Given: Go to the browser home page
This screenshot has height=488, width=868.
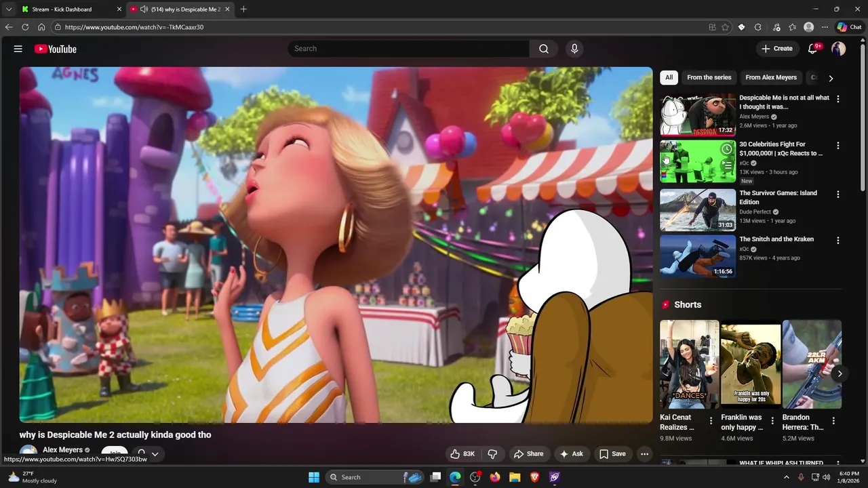Looking at the screenshot, I should pyautogui.click(x=41, y=27).
